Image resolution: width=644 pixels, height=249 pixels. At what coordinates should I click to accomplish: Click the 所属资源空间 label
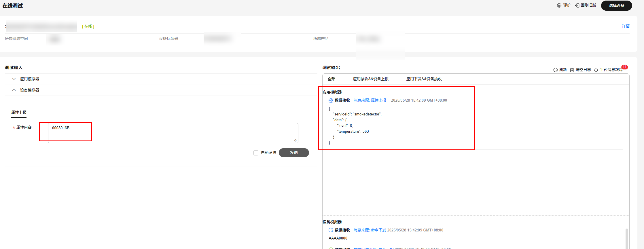coord(16,39)
